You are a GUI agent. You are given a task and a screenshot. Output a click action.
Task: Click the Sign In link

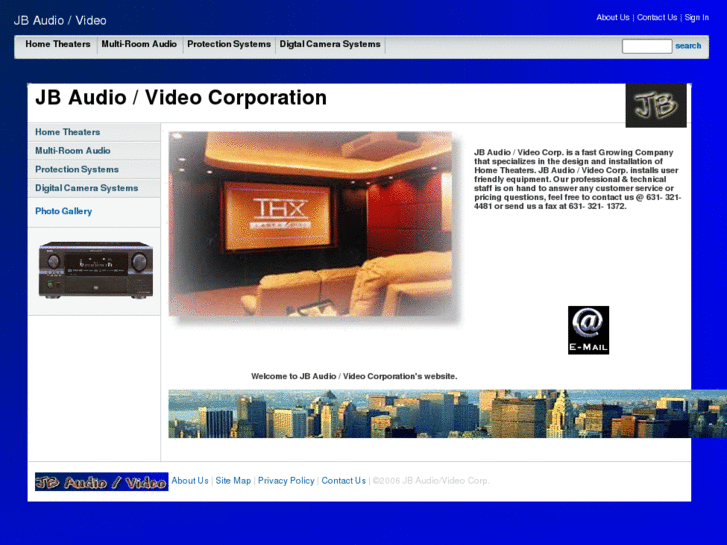(696, 18)
